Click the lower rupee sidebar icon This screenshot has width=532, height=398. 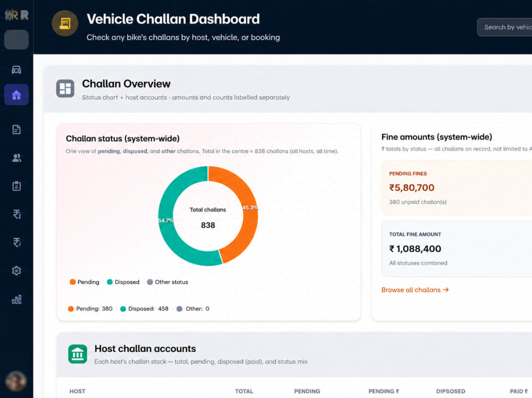coord(16,242)
